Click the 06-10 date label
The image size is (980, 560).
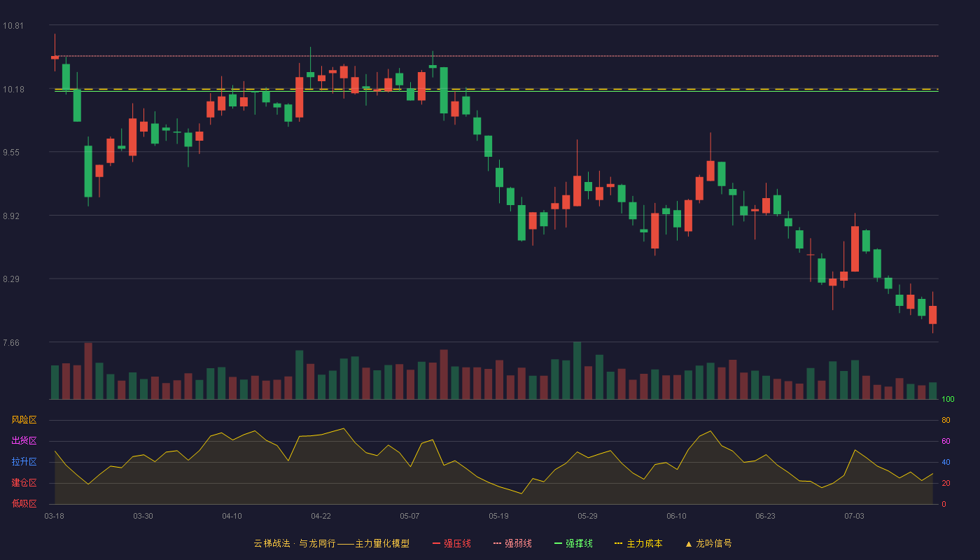[676, 516]
